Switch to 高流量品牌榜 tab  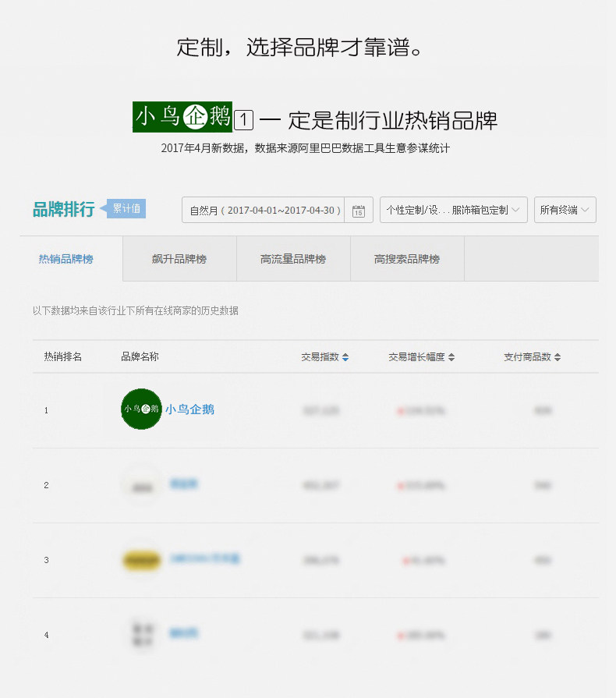[293, 259]
